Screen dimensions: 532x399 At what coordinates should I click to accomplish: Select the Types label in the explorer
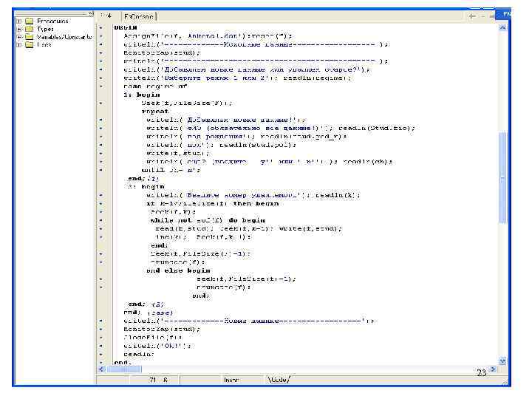45,29
